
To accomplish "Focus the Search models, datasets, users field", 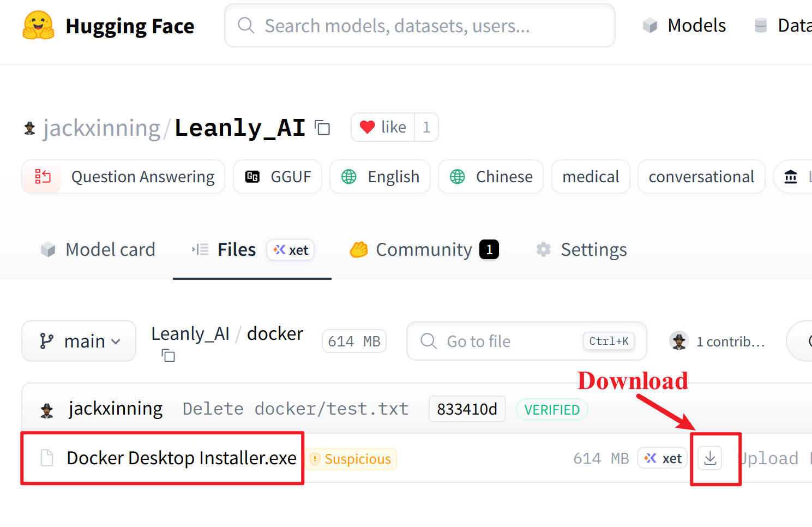I will coord(420,26).
